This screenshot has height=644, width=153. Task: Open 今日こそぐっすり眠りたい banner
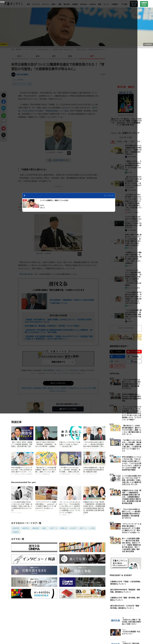pos(34,582)
